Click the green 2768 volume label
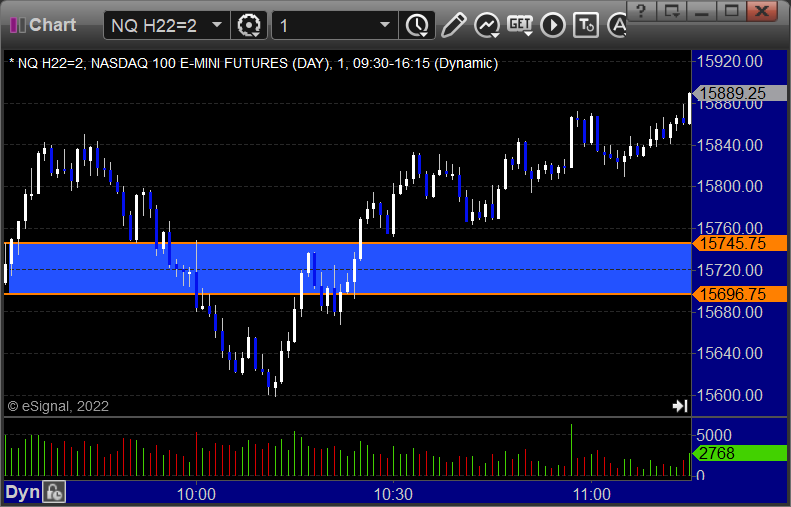Image resolution: width=791 pixels, height=507 pixels. (x=740, y=453)
